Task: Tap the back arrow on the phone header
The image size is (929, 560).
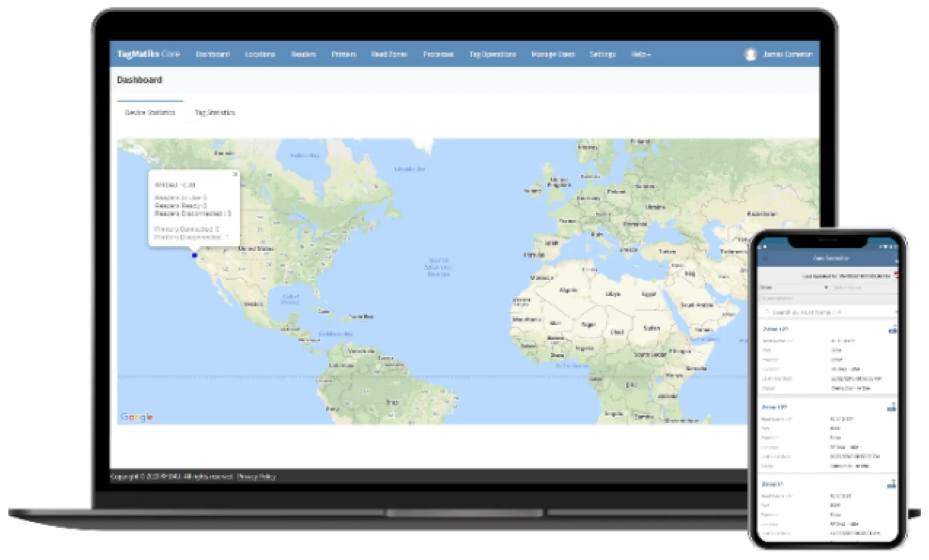Action: point(764,258)
